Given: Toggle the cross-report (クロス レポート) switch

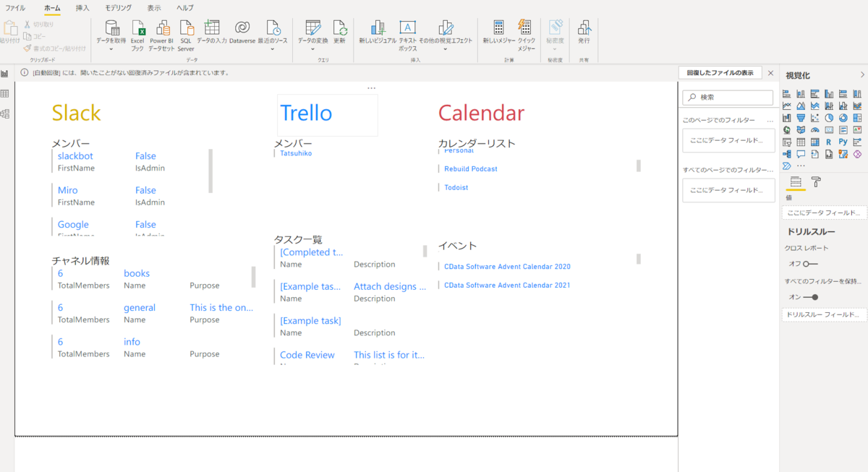Looking at the screenshot, I should coord(810,264).
